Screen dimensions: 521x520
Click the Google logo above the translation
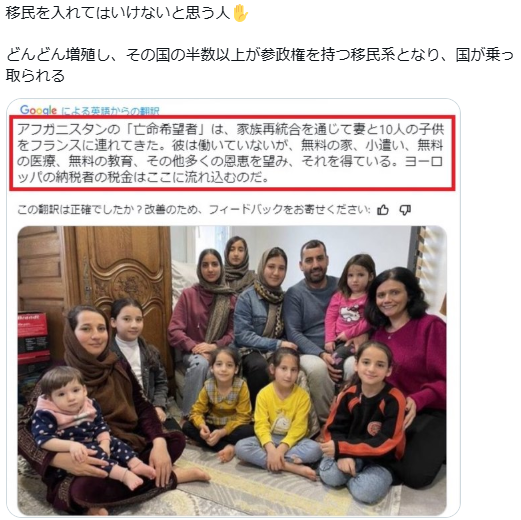[38, 110]
